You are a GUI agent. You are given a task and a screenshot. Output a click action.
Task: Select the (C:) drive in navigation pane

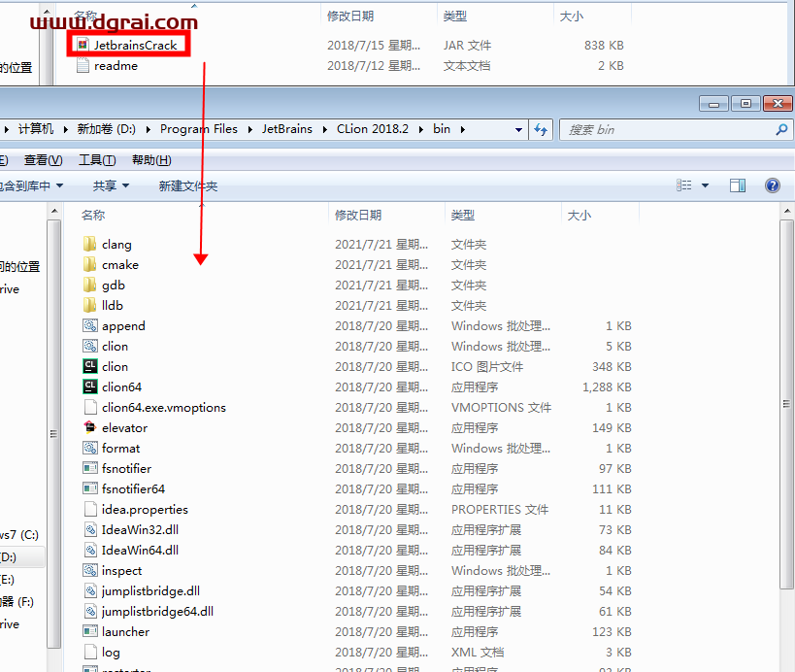click(19, 534)
